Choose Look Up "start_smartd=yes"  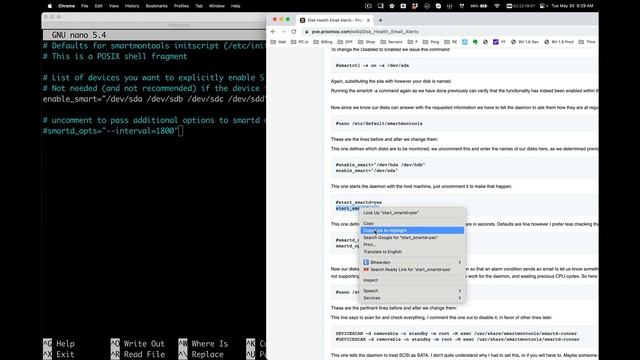pos(411,213)
